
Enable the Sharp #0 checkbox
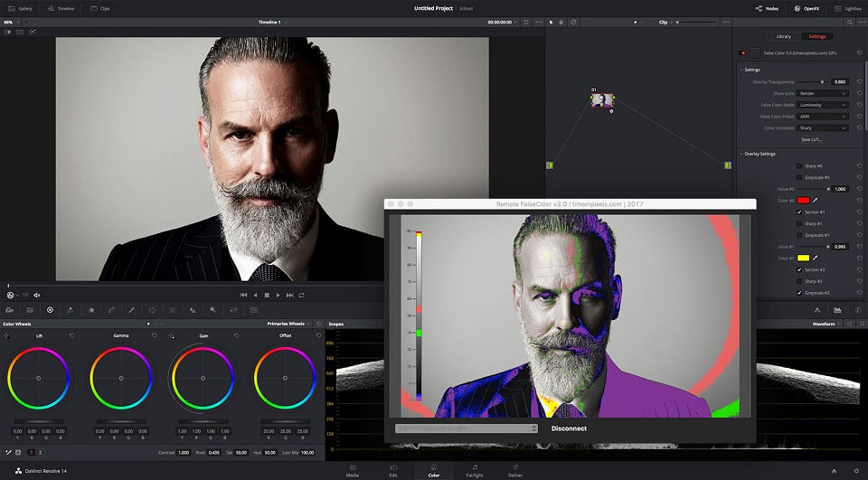[798, 166]
